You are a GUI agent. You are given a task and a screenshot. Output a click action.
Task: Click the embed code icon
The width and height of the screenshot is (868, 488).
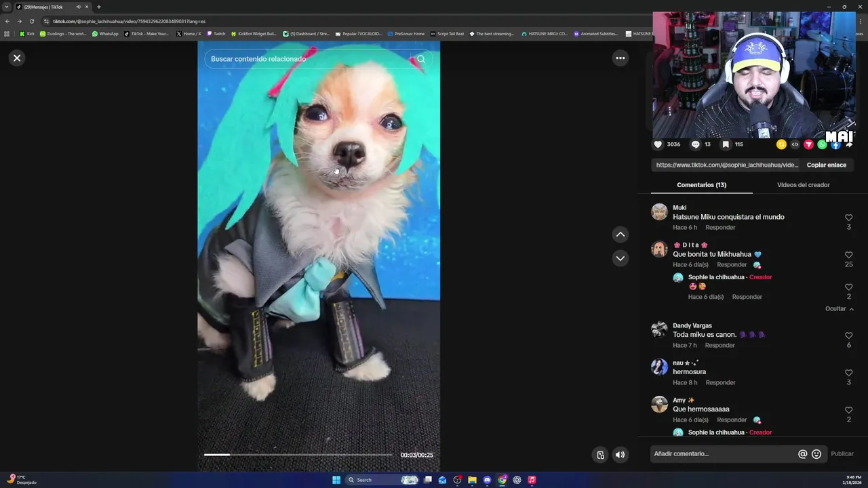pos(795,144)
